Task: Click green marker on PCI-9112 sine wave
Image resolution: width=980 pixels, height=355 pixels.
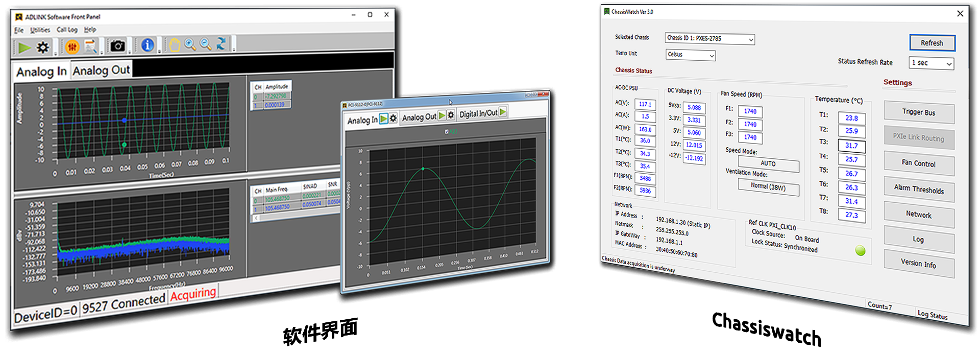Action: (423, 169)
